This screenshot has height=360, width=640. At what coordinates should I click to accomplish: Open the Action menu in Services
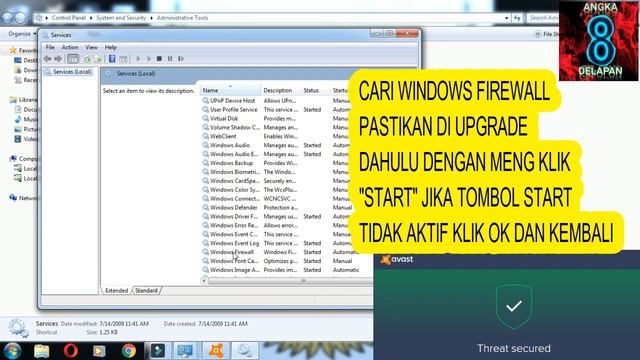coord(70,47)
